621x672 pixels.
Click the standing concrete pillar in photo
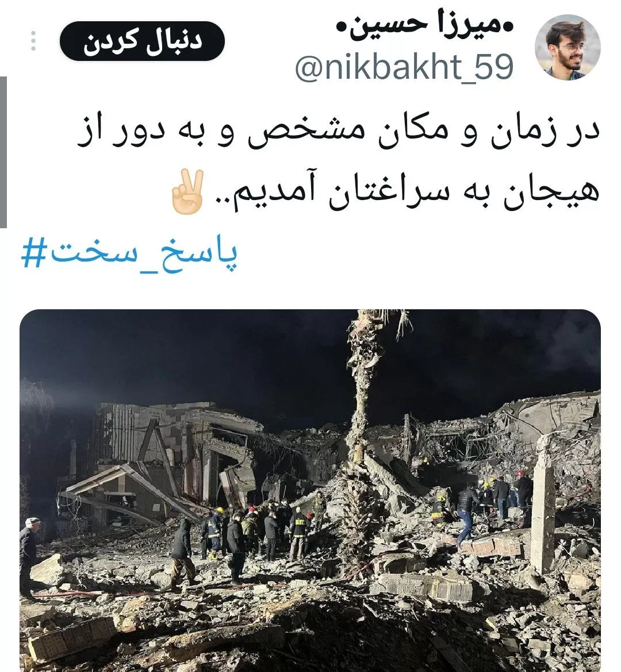tap(543, 504)
